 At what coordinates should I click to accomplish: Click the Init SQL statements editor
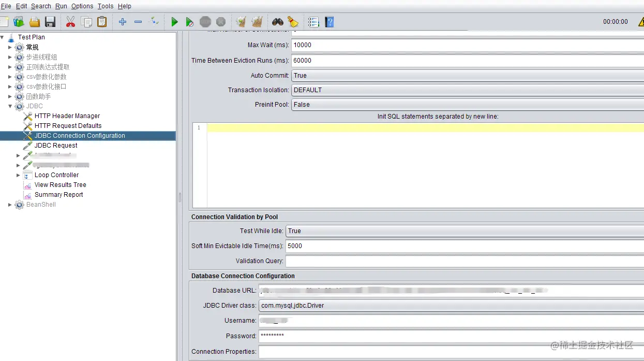[x=425, y=165]
